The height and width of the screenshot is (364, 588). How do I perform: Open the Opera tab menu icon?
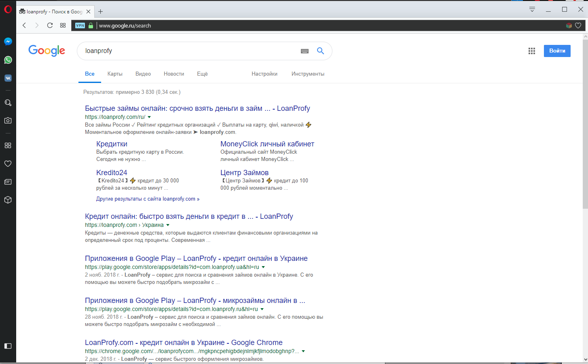(532, 9)
